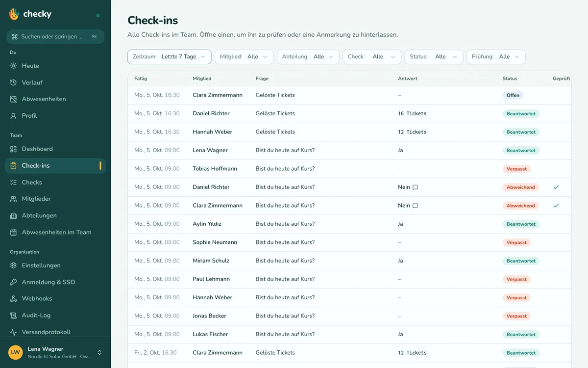The width and height of the screenshot is (588, 368).
Task: Open Versandprotokoll activity icon
Action: tap(13, 332)
